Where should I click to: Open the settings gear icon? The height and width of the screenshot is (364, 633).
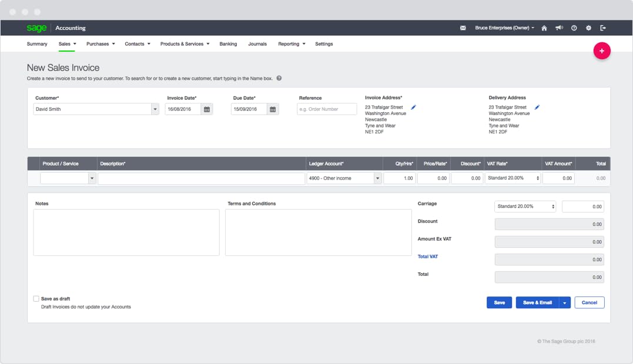coord(588,28)
